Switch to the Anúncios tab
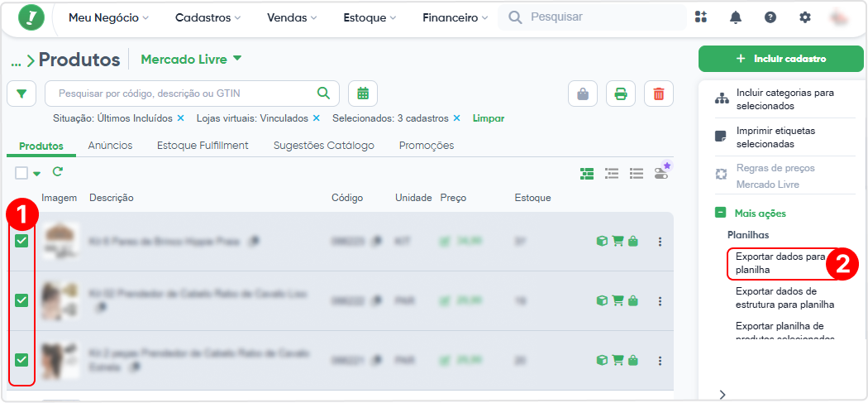The image size is (868, 403). click(x=110, y=146)
